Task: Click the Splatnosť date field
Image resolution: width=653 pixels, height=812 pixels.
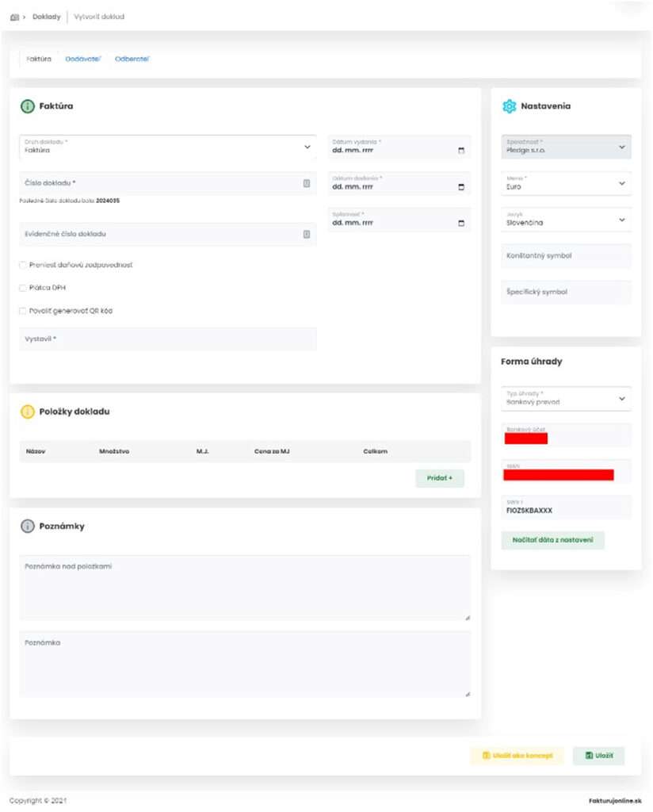Action: pos(399,220)
